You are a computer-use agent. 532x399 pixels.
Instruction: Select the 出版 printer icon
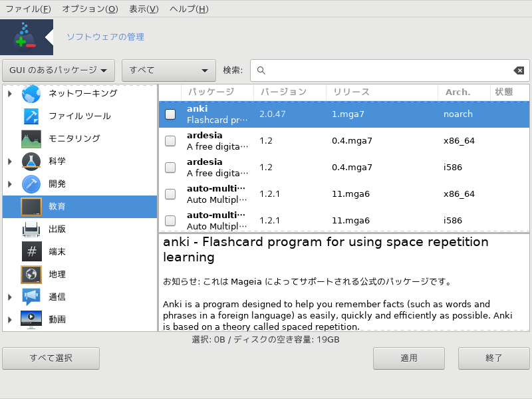(31, 229)
